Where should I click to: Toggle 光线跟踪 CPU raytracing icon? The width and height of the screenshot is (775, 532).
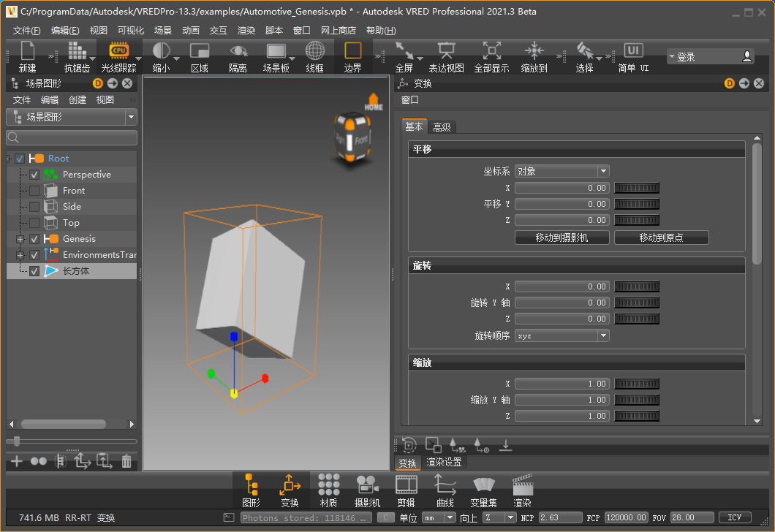(118, 57)
